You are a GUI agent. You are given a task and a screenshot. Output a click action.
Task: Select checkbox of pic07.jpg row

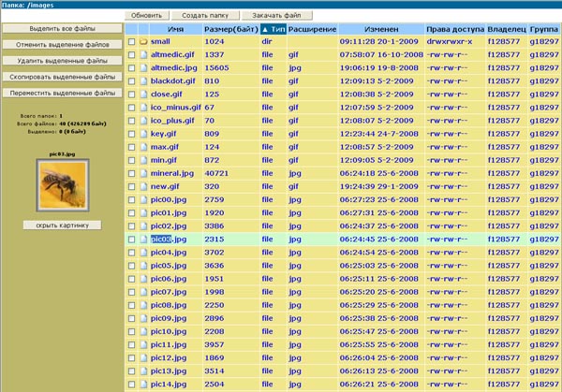[131, 292]
